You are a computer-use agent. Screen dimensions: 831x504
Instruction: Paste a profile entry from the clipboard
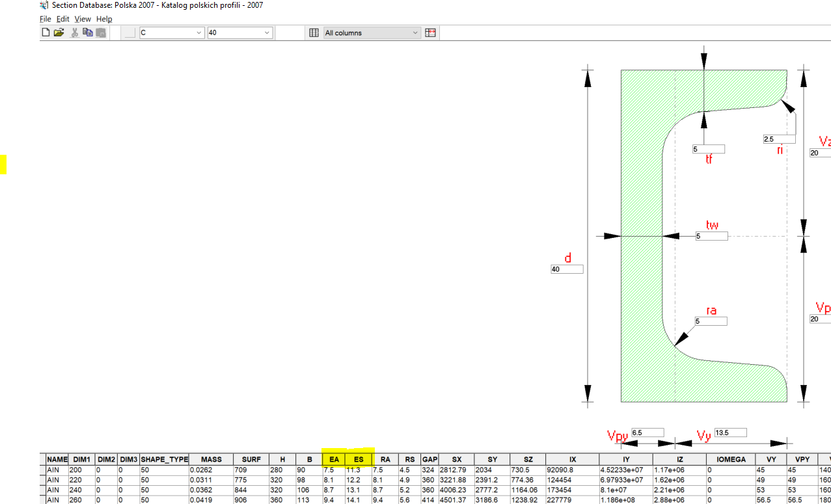coord(101,33)
